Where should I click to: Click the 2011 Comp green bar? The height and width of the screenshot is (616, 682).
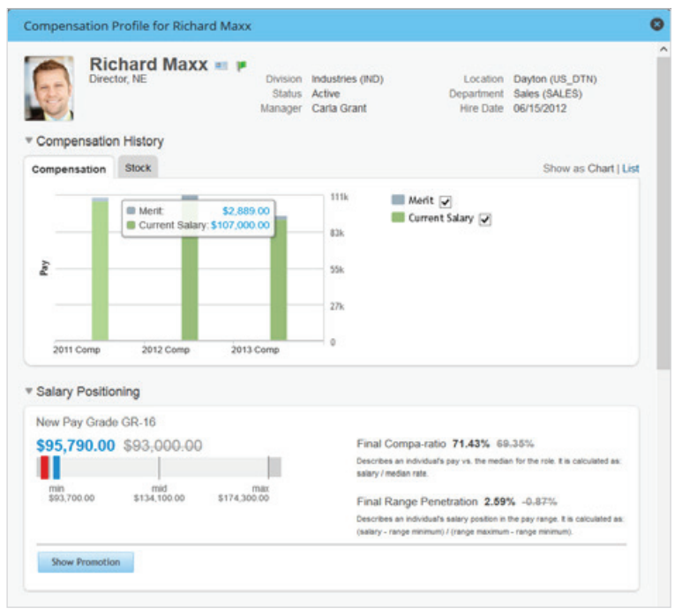click(100, 274)
